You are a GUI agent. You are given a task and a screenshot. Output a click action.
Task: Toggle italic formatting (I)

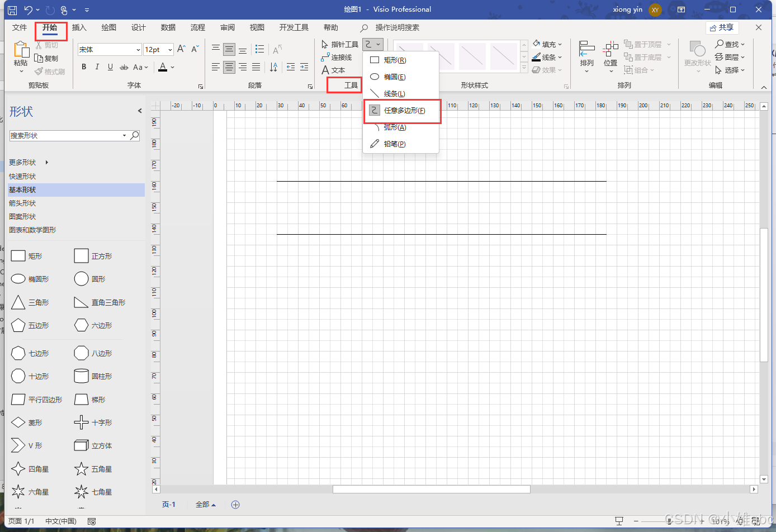click(x=97, y=67)
